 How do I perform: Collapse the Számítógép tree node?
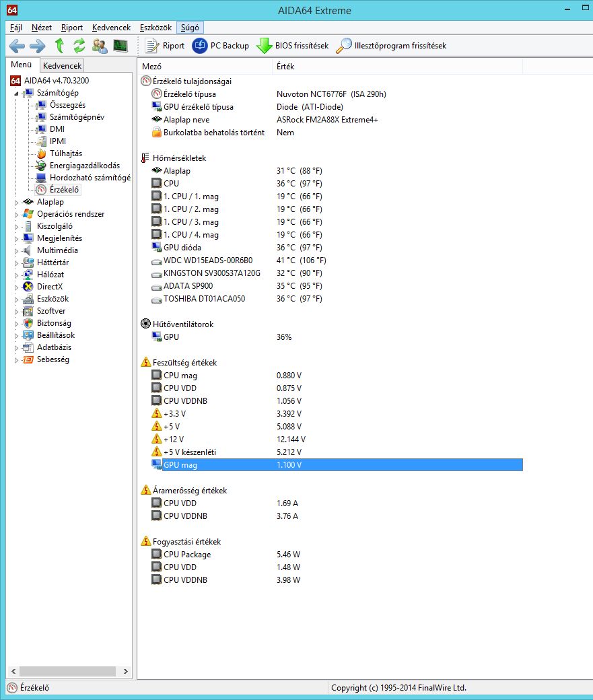pos(16,94)
